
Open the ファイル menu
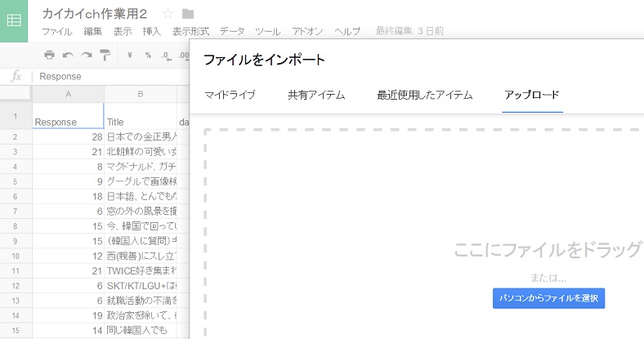(x=56, y=32)
